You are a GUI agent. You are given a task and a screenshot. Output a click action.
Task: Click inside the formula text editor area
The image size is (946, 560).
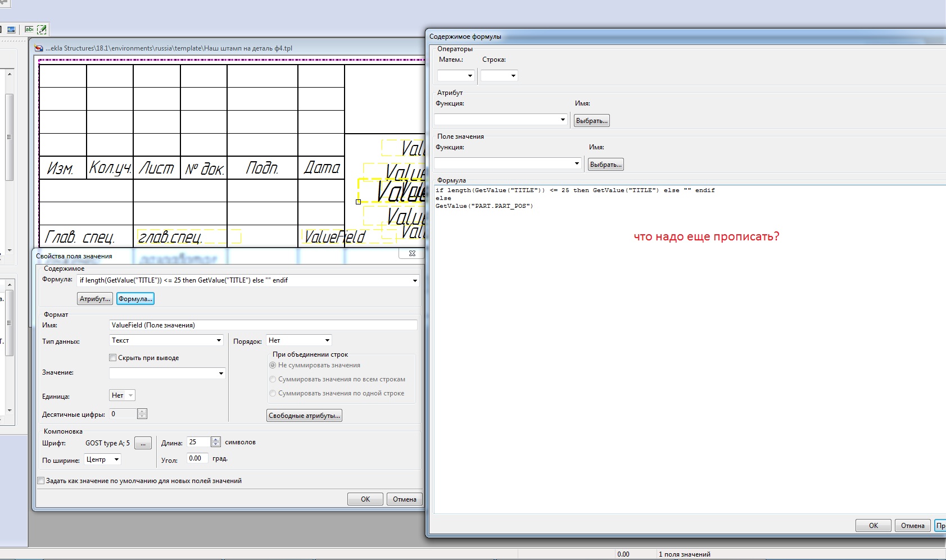click(675, 337)
